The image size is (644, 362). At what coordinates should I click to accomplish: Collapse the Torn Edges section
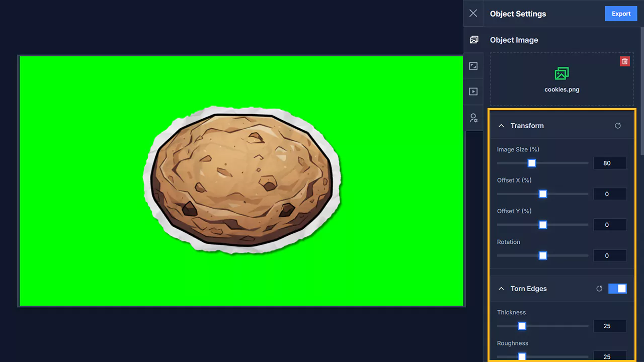coord(501,289)
